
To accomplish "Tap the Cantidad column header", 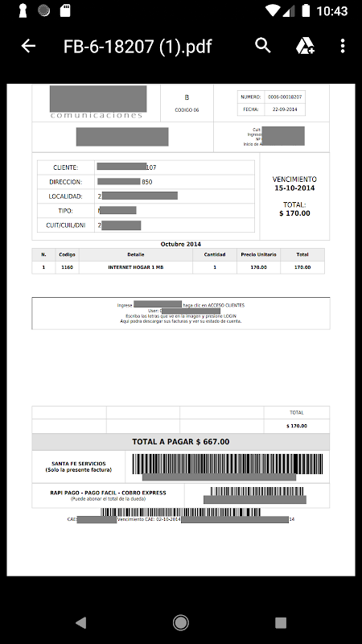I will coord(215,254).
